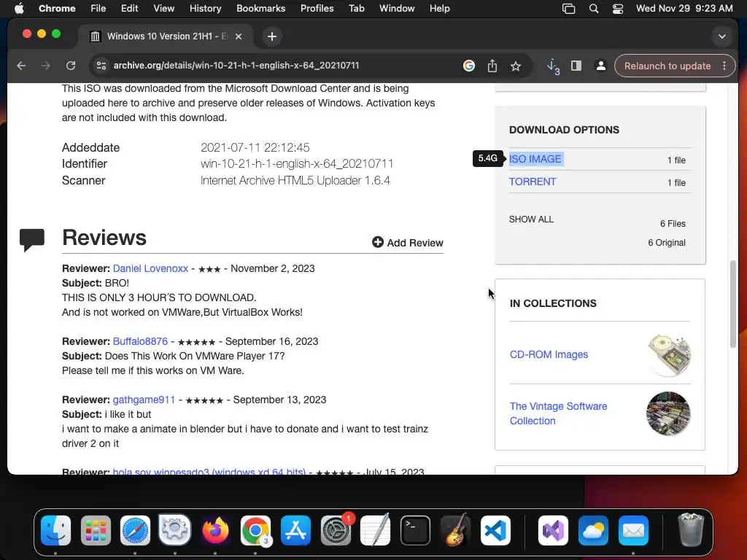Viewport: 747px width, 560px height.
Task: Toggle Chrome side panel
Action: pos(576,66)
